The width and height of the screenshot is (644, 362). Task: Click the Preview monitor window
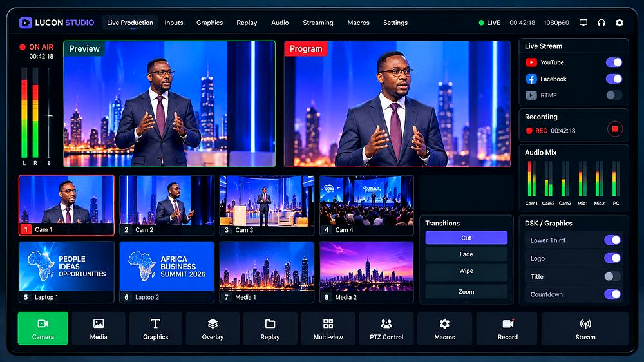(169, 104)
